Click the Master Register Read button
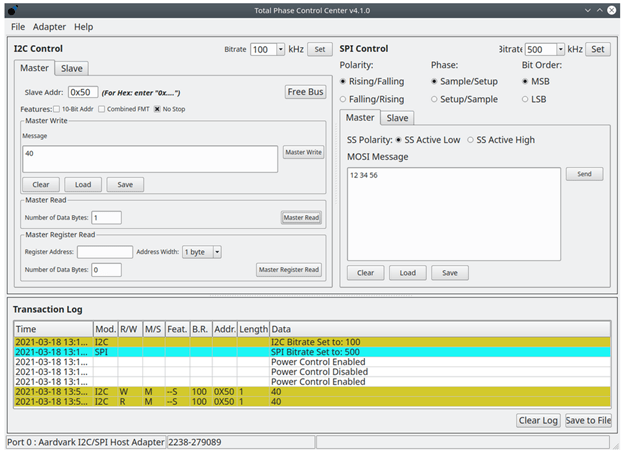The height and width of the screenshot is (453, 624). (x=289, y=270)
